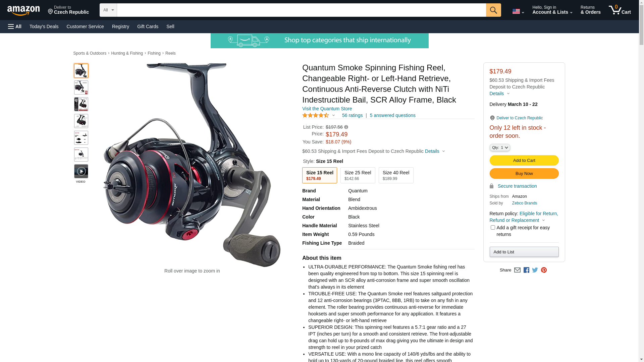Open the language flag selector

[x=518, y=11]
